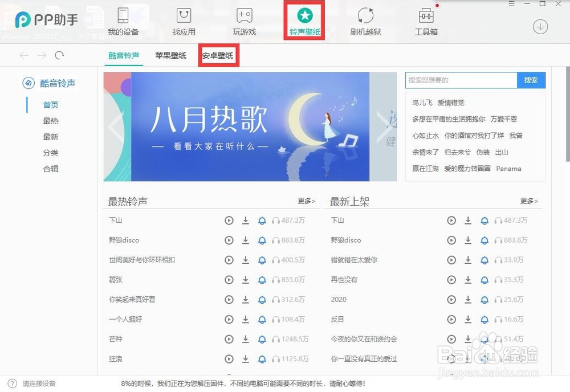Search hot keyword 赢在江湖
Image resolution: width=570 pixels, height=392 pixels.
[425, 169]
